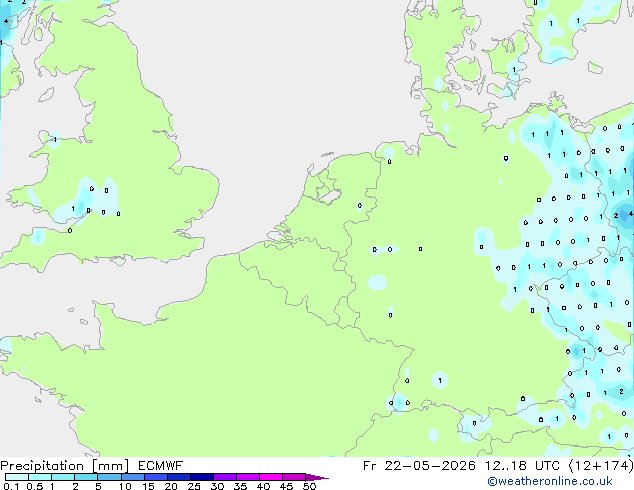Pick the 10–15 mm legend swatch
The height and width of the screenshot is (490, 634).
pos(133,477)
